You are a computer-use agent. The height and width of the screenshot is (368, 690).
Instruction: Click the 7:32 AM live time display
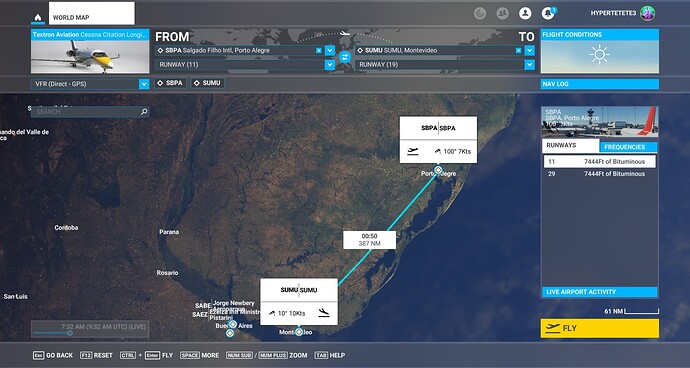(x=103, y=327)
